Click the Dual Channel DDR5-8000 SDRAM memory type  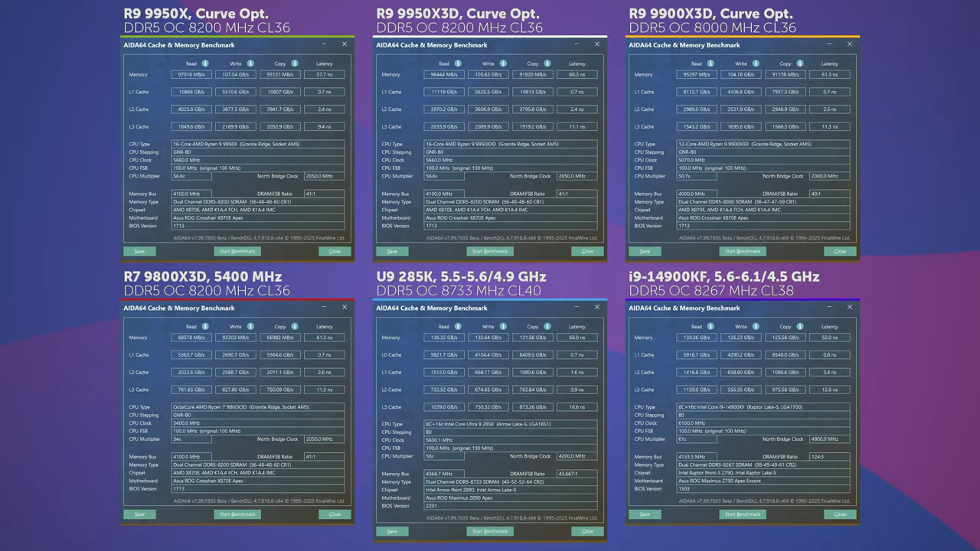(x=763, y=202)
